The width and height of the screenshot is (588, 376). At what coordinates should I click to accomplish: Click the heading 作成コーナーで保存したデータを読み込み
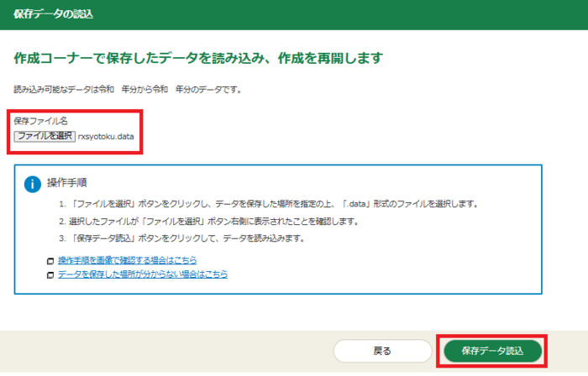pyautogui.click(x=198, y=58)
